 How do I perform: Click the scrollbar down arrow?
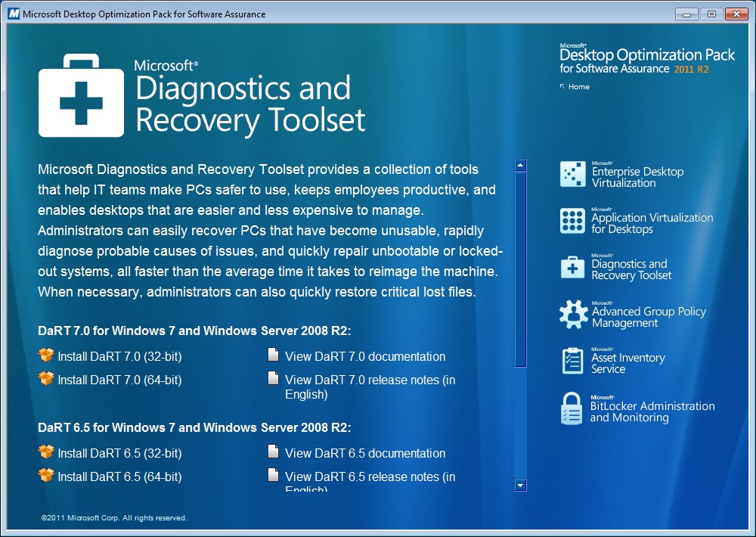[x=520, y=485]
